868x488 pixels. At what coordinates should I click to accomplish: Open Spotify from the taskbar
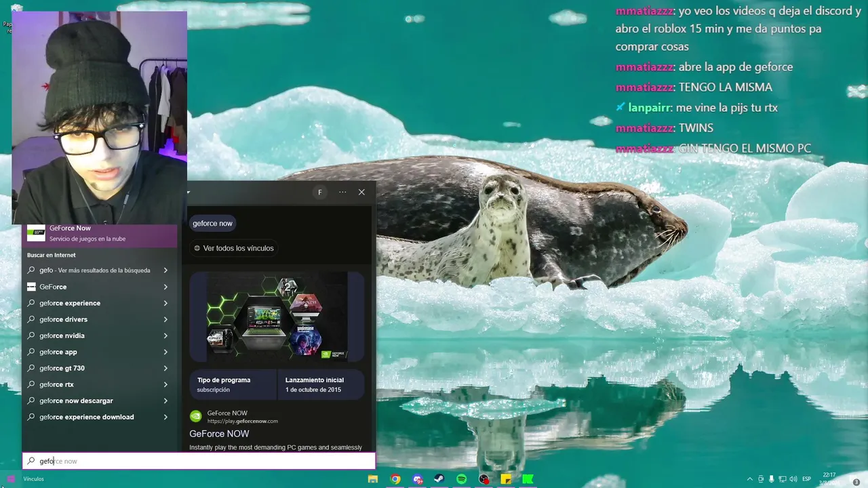[x=462, y=479]
